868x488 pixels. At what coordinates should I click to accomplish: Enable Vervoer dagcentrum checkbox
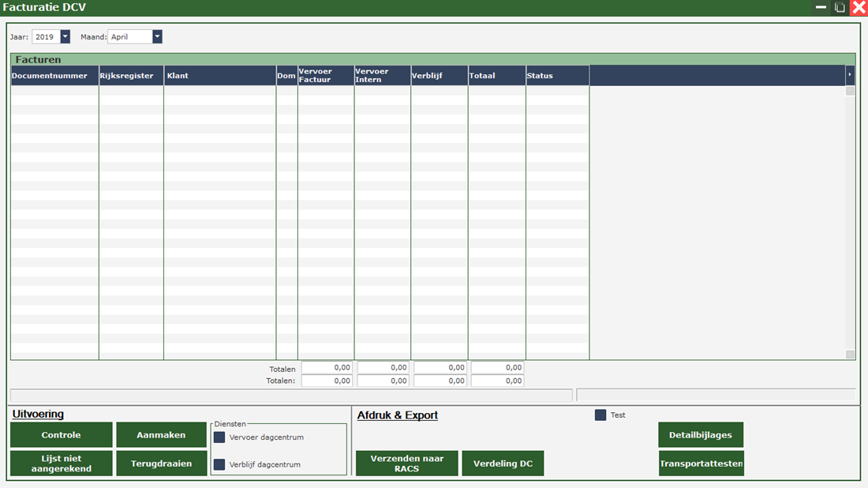[x=219, y=437]
